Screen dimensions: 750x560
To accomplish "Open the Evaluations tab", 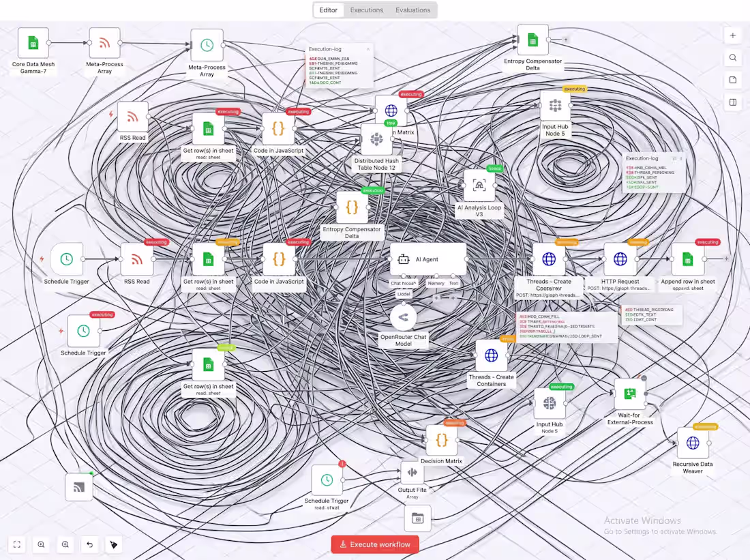I will pos(412,10).
